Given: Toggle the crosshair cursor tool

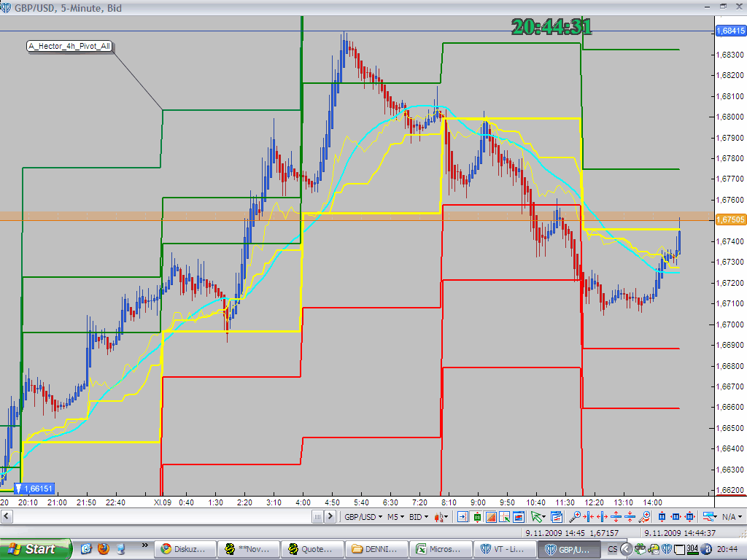Looking at the screenshot, I should (x=505, y=517).
